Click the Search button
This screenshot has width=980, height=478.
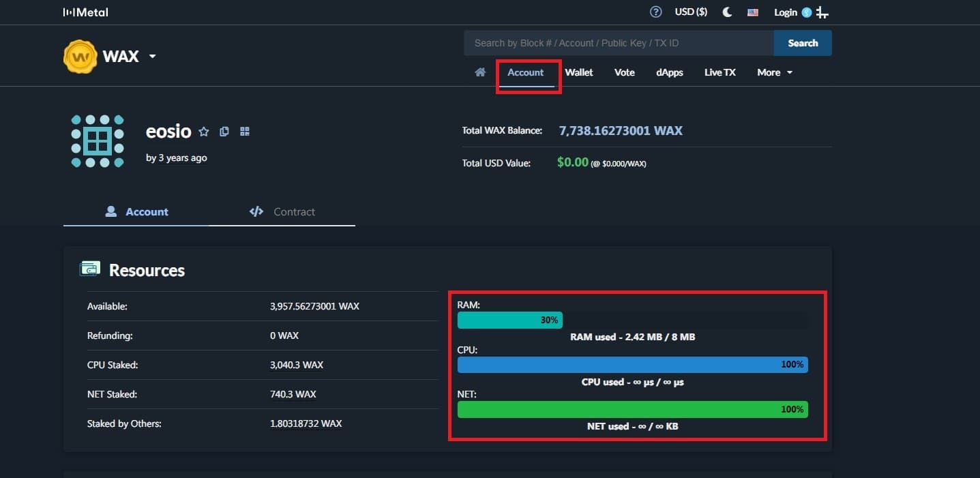tap(803, 43)
